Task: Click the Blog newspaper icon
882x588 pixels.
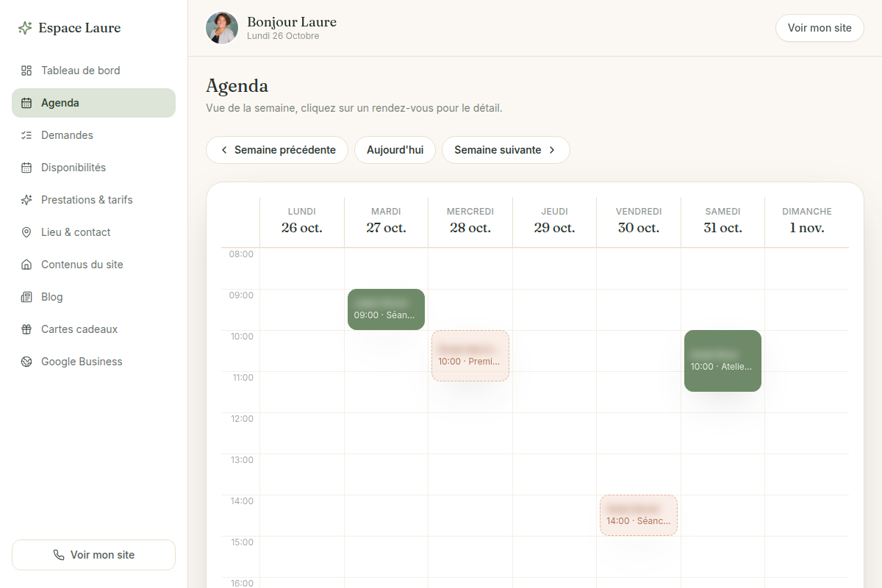Action: (26, 297)
